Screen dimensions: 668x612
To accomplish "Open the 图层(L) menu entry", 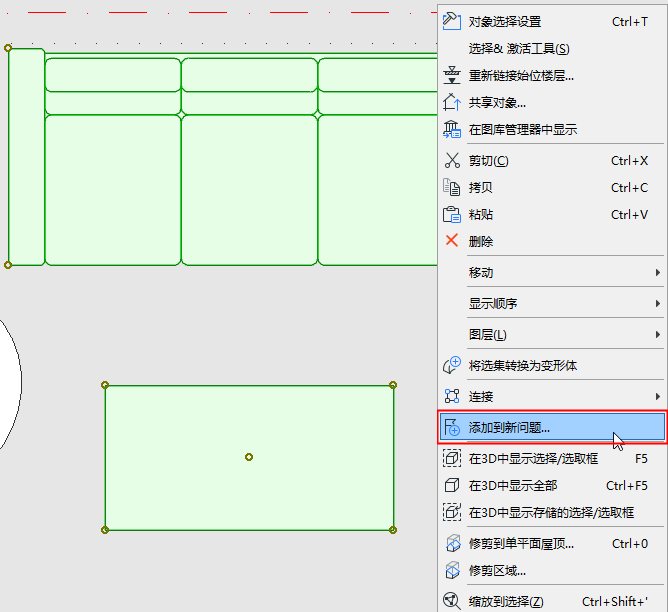I will point(552,334).
